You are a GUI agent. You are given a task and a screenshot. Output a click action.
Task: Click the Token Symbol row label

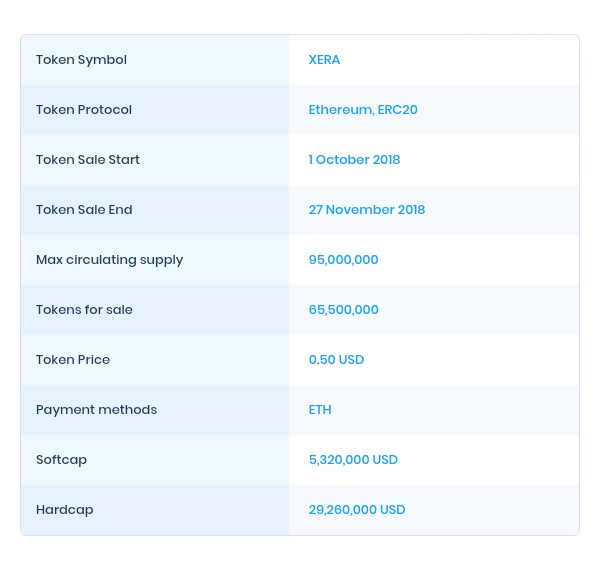point(81,60)
